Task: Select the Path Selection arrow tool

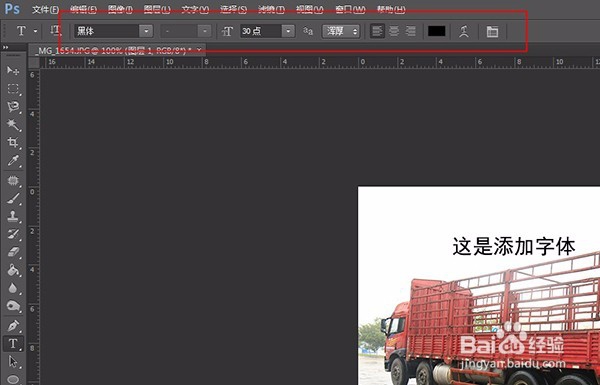Action: coord(13,362)
